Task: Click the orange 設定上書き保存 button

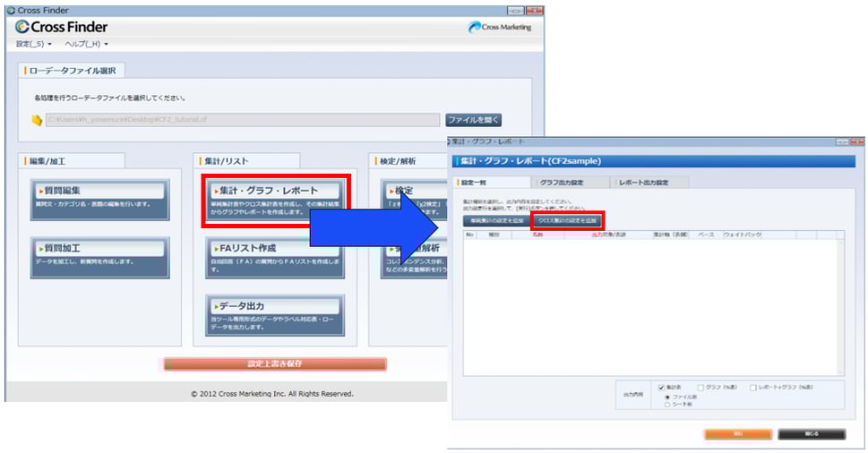Action: 275,364
